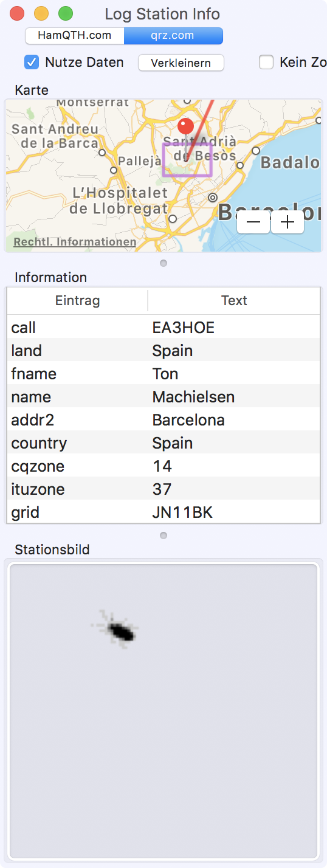Viewport: 327px width, 868px height.
Task: Zoom in the map with plus button
Action: [287, 222]
